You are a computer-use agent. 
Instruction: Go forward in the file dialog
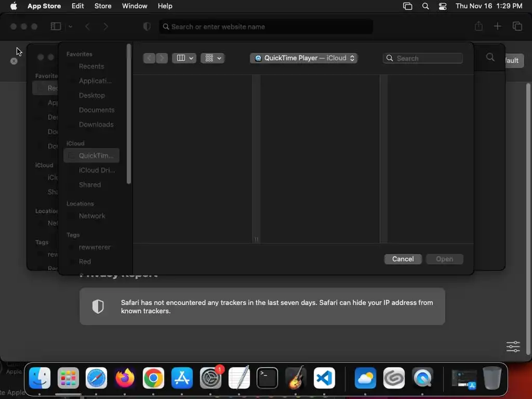pyautogui.click(x=162, y=58)
